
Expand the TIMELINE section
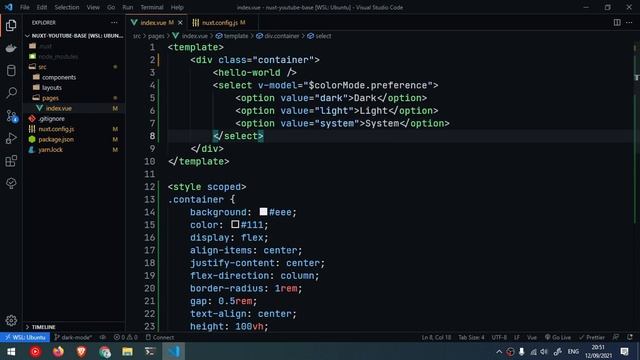coord(74,327)
